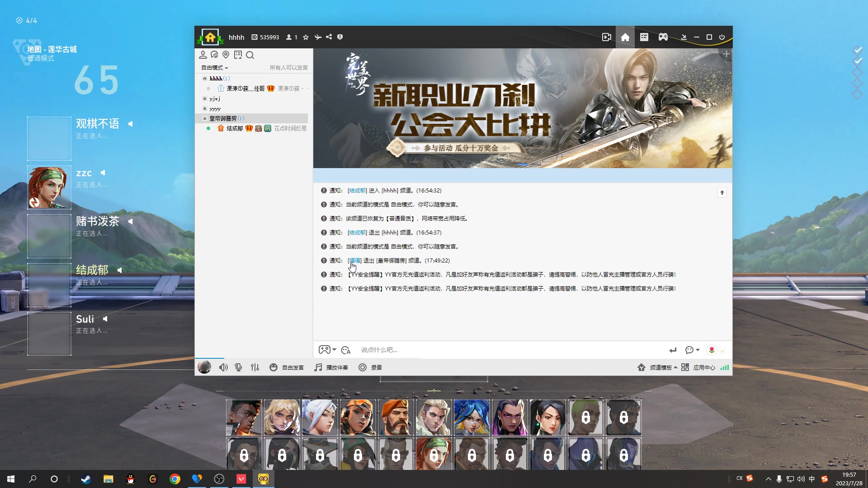The width and height of the screenshot is (868, 488).
Task: Open 结成郁 link in 16:54:37 notice
Action: pos(357,233)
